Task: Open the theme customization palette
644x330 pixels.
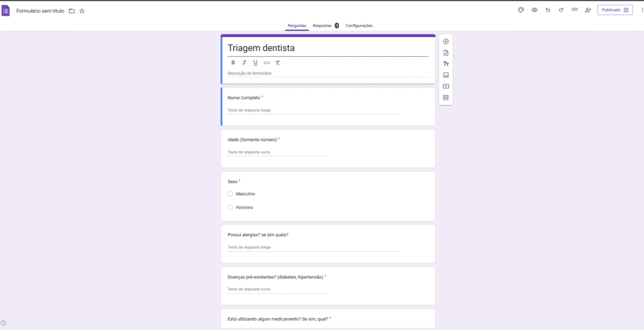Action: click(x=521, y=10)
